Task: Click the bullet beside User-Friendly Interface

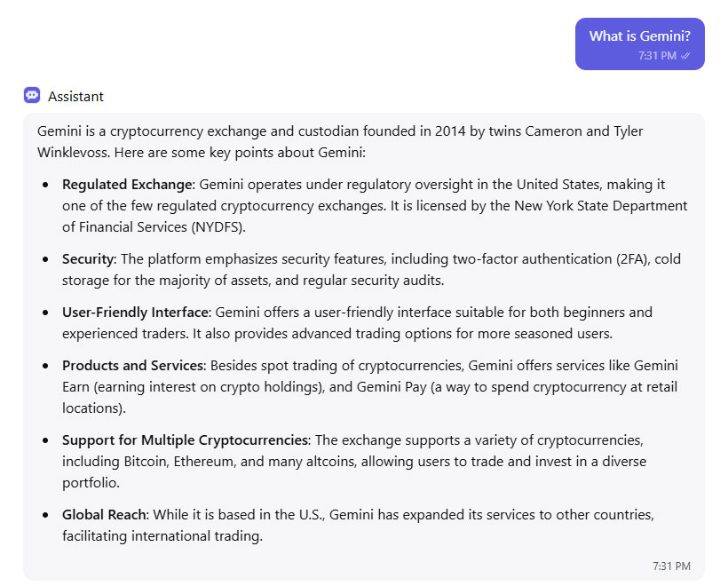Action: 45,313
